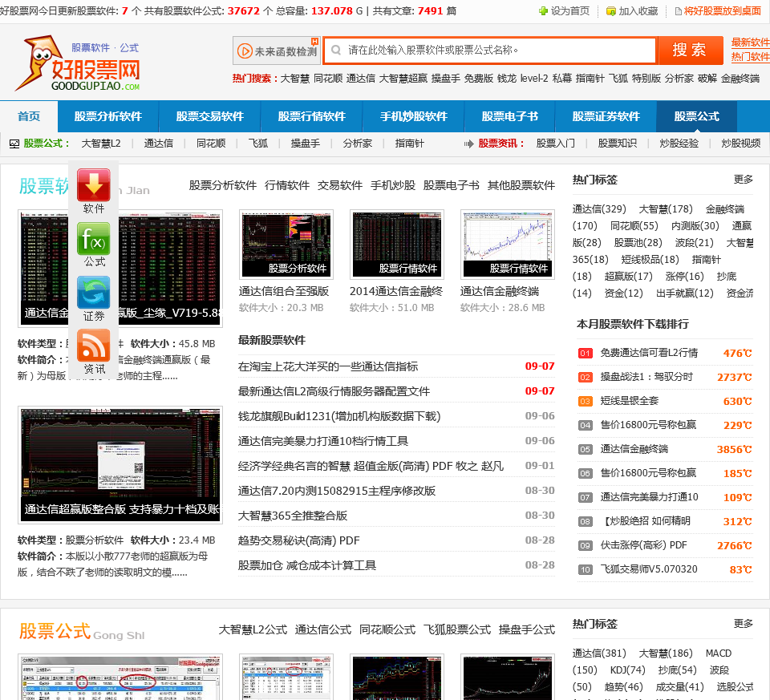Open the blue 证券 refresh-style icon
Image resolution: width=770 pixels, height=700 pixels.
(x=93, y=292)
